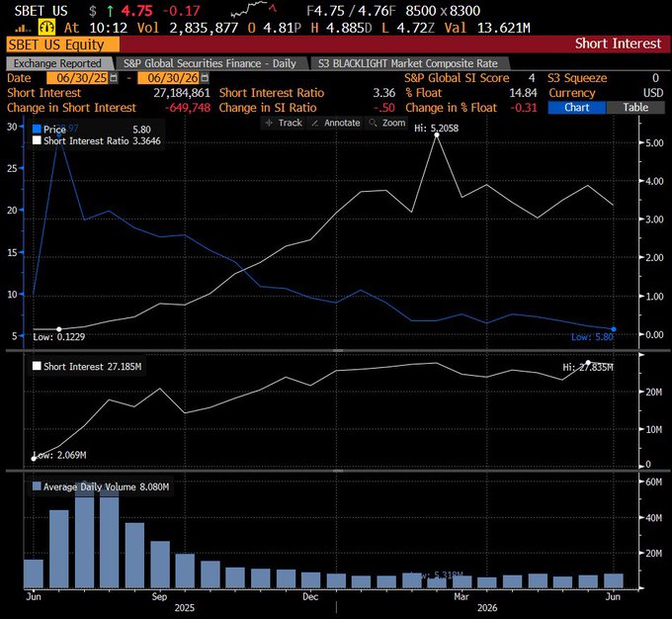The height and width of the screenshot is (619, 672).
Task: Click the Hi: 27.835M short interest marker
Action: [588, 368]
